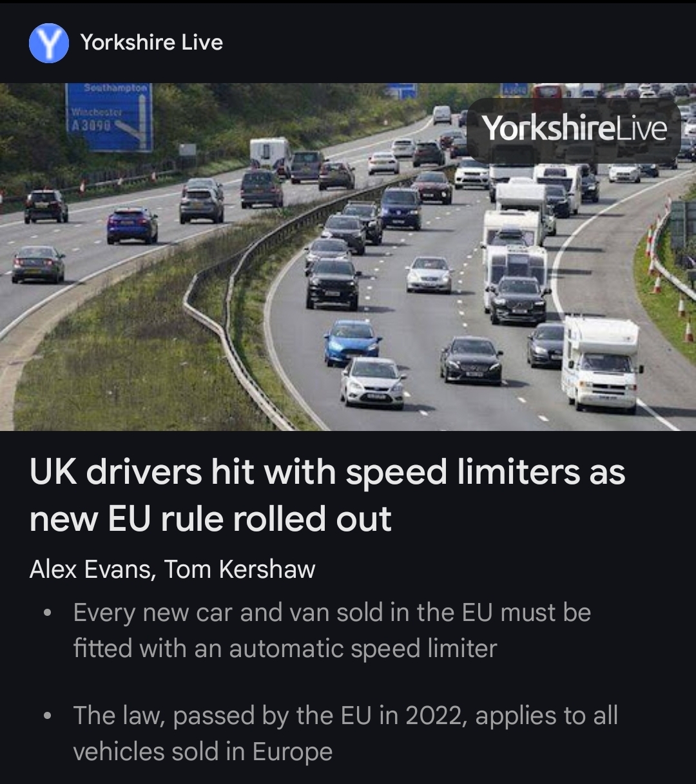Open the Yorkshire Live publisher name
696x784 pixels.
pyautogui.click(x=151, y=43)
